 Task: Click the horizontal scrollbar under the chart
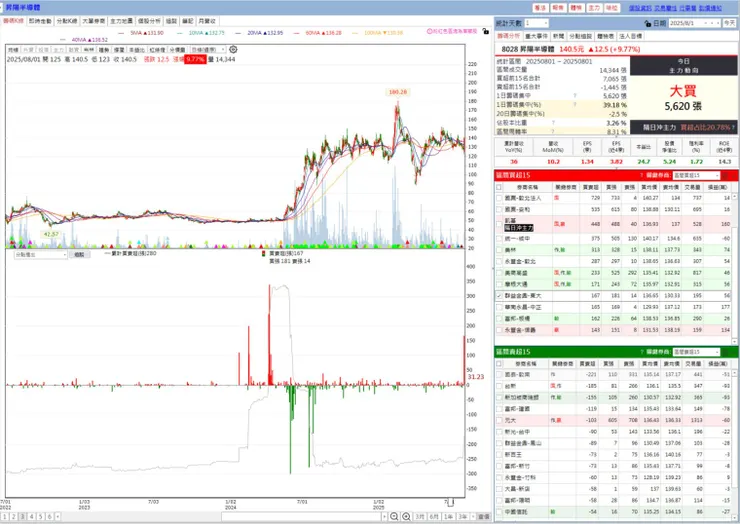301,516
